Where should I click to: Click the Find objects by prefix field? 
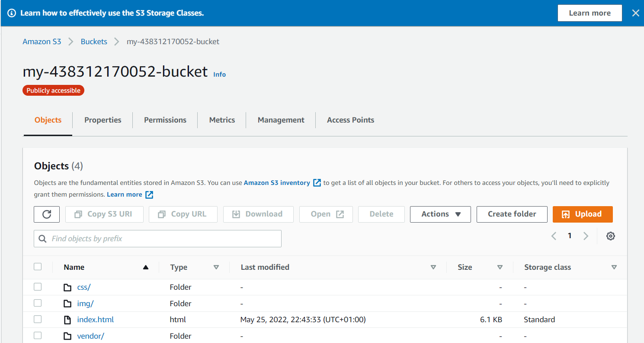157,239
